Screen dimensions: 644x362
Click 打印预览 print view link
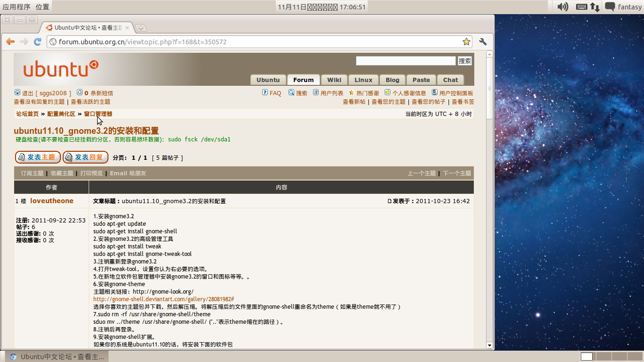(91, 173)
